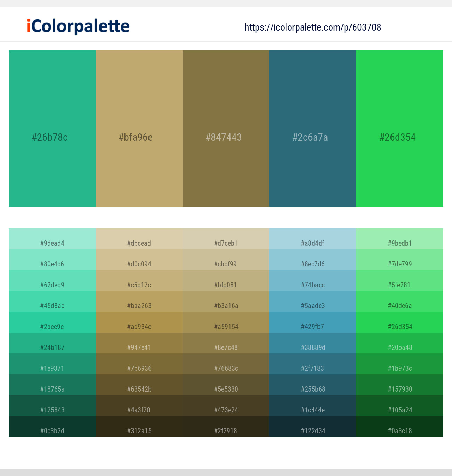
Task: Choose the large #2c6a7a dark teal swatch
Action: click(313, 129)
